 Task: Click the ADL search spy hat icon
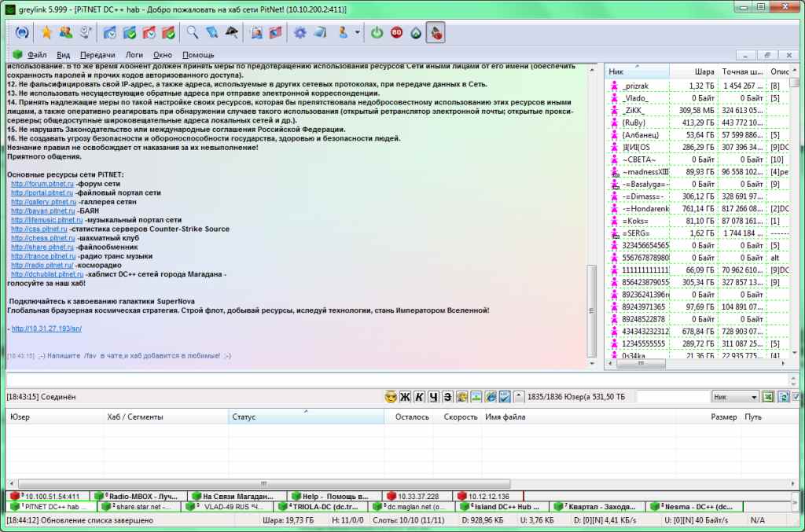pos(232,33)
